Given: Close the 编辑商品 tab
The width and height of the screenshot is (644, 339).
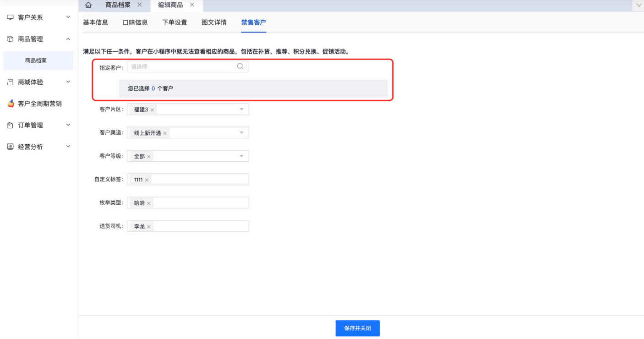Looking at the screenshot, I should (192, 5).
